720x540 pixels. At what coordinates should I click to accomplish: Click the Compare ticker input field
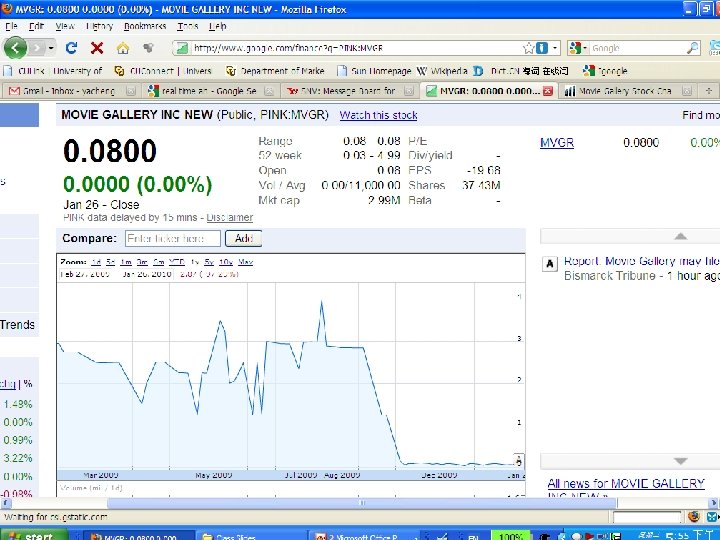pos(173,238)
